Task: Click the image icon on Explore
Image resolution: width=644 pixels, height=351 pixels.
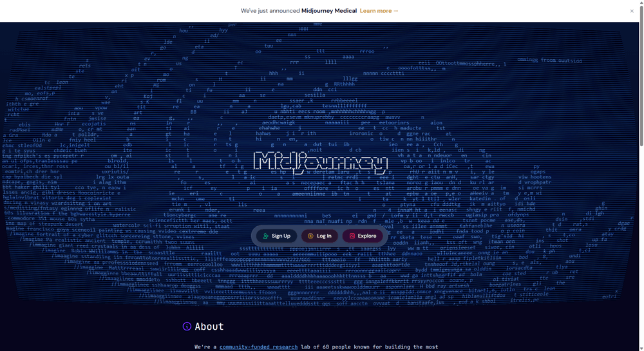Action: pos(352,236)
